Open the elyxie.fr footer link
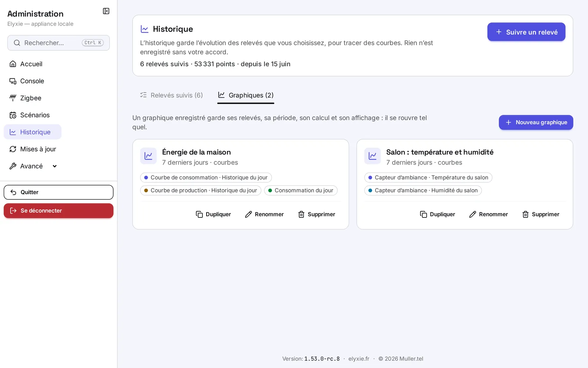This screenshot has height=368, width=588. point(359,359)
